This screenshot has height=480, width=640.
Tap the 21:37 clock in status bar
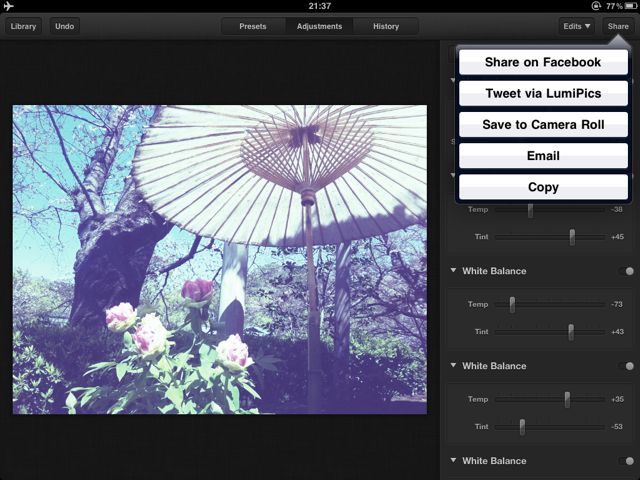pos(320,6)
